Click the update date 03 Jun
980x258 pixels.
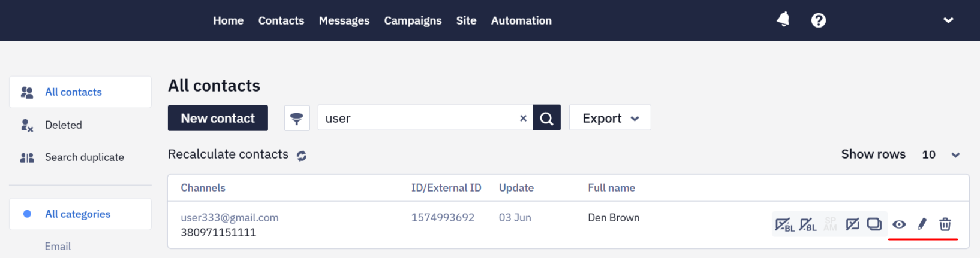click(x=515, y=218)
